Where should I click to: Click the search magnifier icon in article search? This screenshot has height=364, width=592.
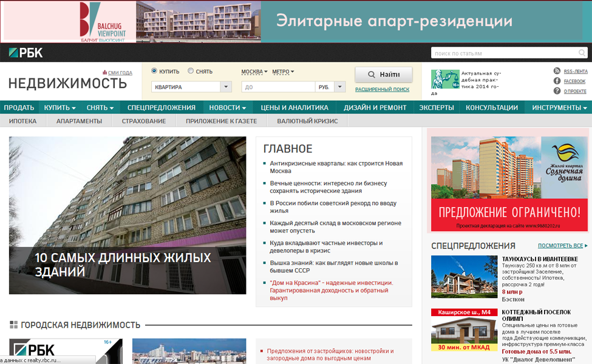582,53
